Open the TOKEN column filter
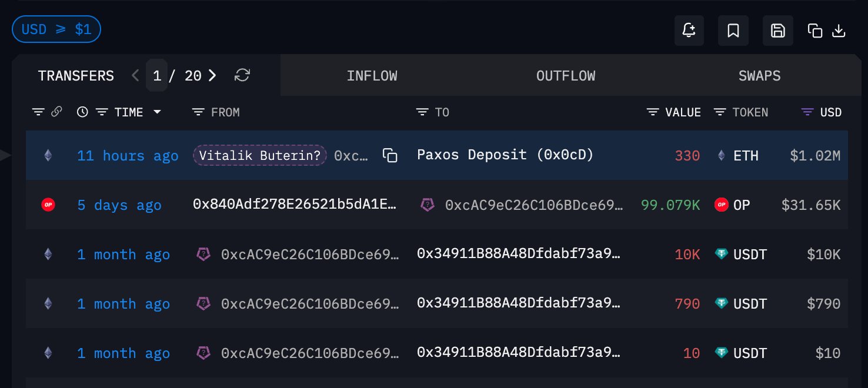Image resolution: width=868 pixels, height=388 pixels. pyautogui.click(x=720, y=112)
